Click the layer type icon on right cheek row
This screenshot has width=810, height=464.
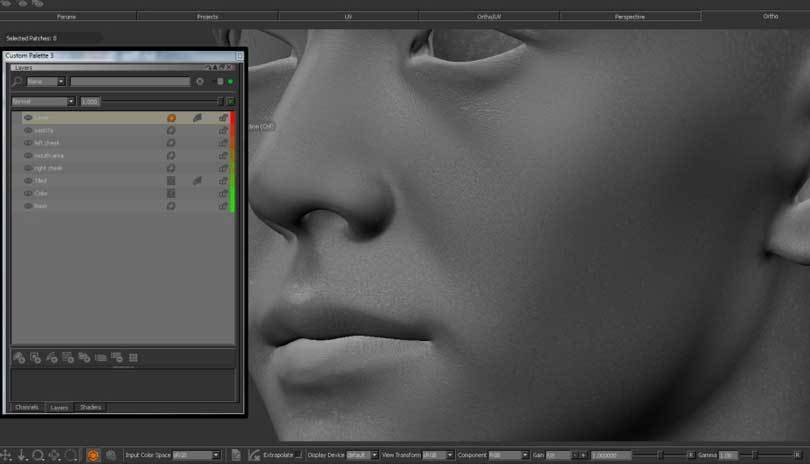(171, 168)
